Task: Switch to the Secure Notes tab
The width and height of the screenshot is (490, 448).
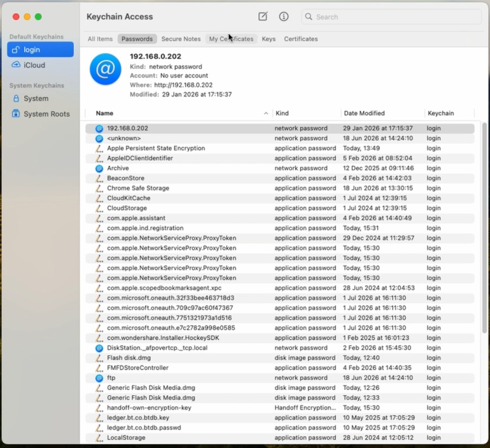Action: pos(181,39)
